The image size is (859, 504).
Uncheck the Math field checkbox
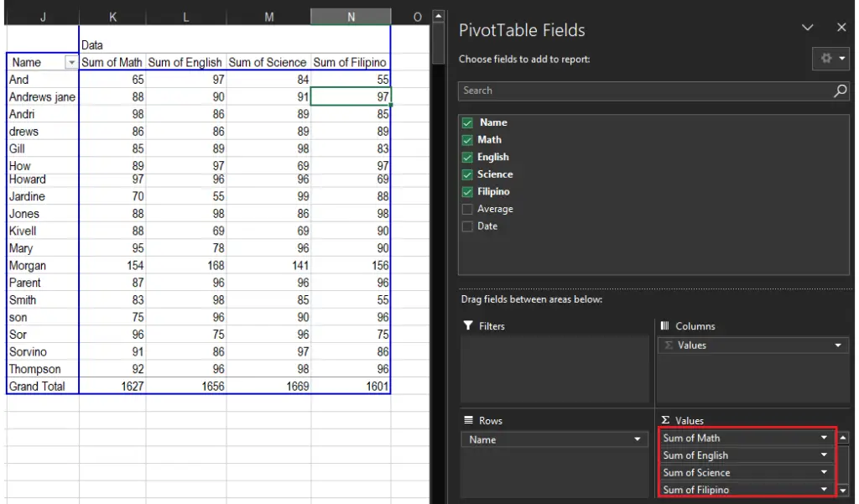(468, 140)
